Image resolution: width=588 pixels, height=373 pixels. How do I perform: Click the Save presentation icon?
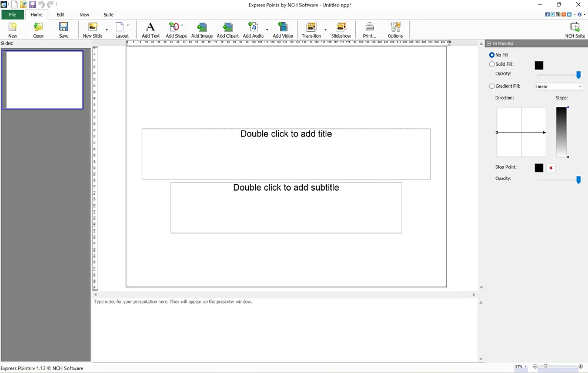(64, 27)
